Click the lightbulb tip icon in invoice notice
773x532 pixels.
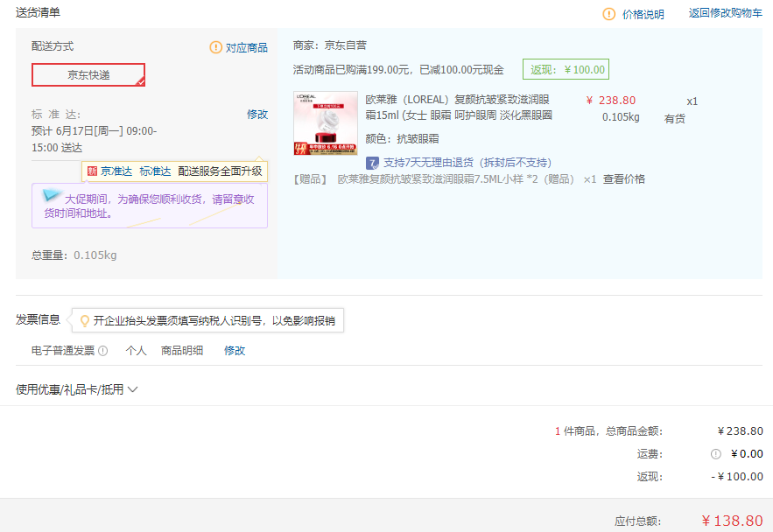[x=85, y=321]
